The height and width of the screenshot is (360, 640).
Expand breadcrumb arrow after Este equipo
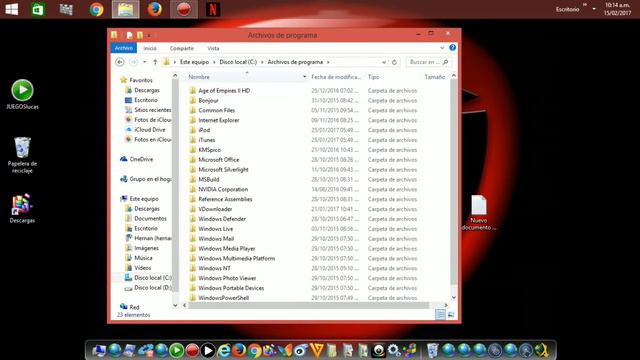[214, 62]
